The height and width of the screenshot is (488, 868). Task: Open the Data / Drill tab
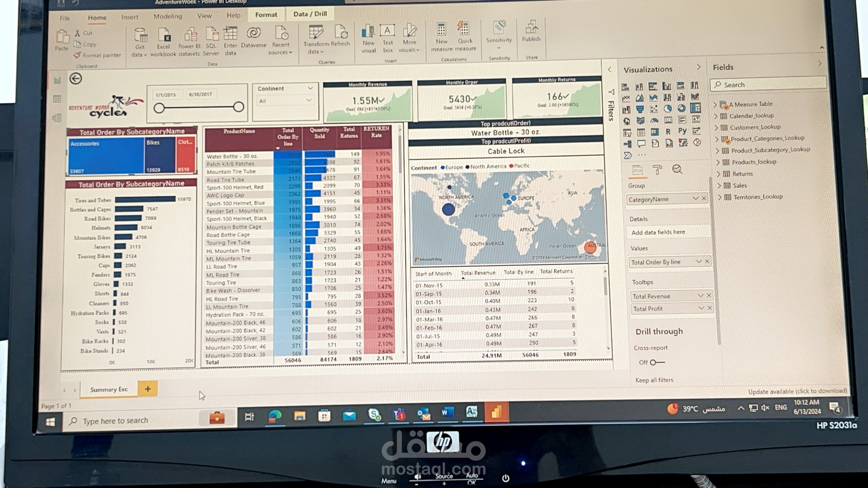click(x=310, y=14)
